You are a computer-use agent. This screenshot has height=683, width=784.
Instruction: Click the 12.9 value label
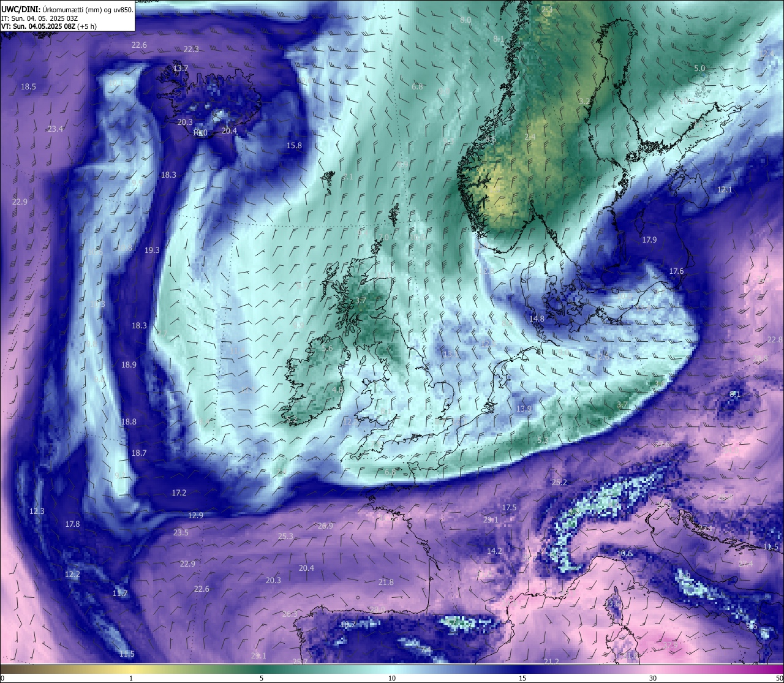(195, 516)
